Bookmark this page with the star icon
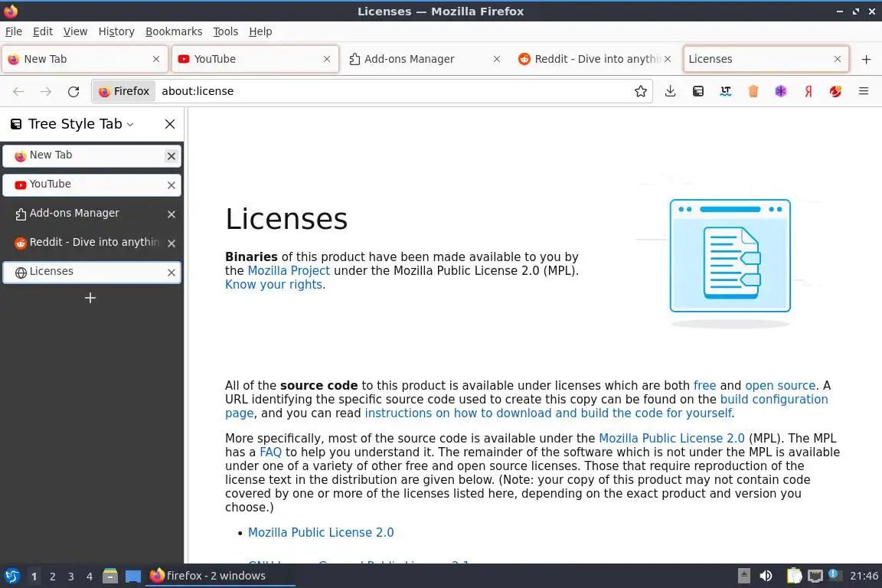Viewport: 882px width, 588px height. click(640, 91)
